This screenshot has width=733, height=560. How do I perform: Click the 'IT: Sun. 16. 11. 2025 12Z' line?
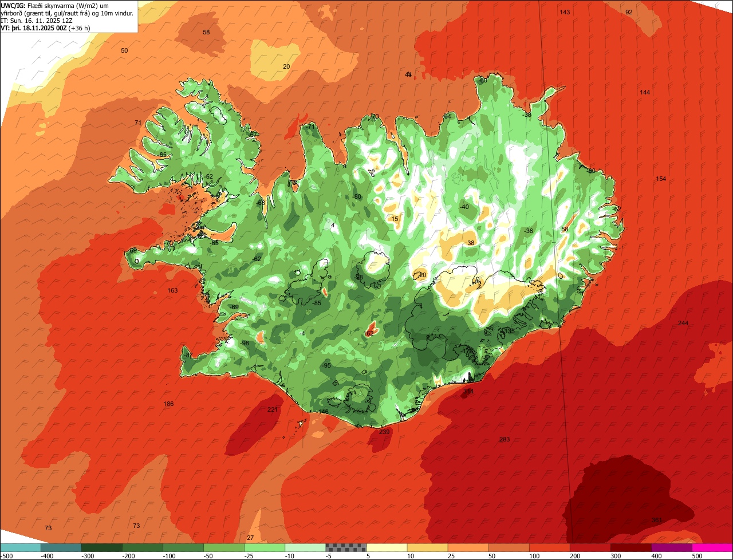37,20
